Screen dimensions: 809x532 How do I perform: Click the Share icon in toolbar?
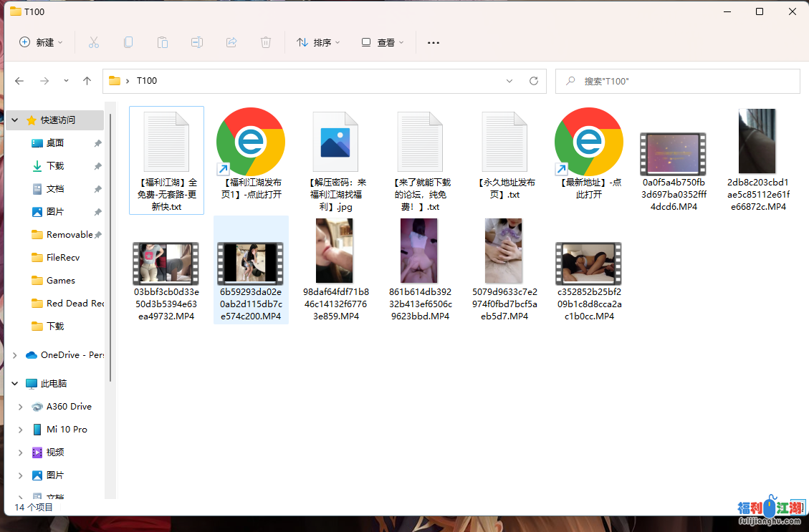pyautogui.click(x=231, y=42)
